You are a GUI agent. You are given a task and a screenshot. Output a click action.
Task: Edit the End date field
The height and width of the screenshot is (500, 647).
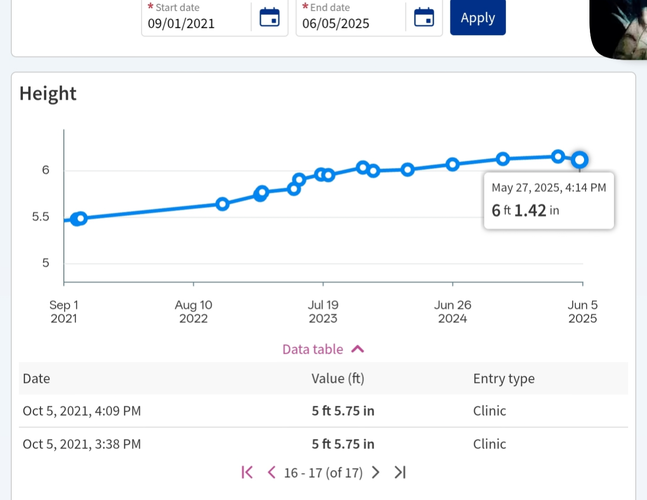(x=350, y=23)
